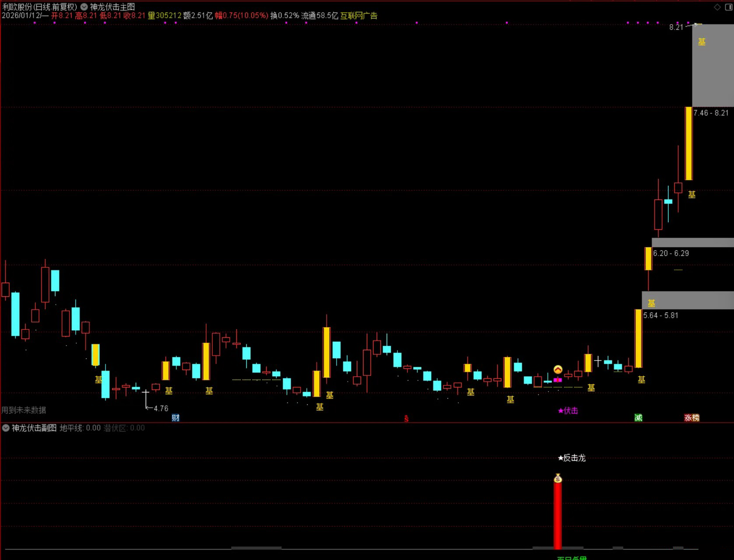Click the small magenta candle below the smiley
The image size is (734, 560).
click(558, 380)
